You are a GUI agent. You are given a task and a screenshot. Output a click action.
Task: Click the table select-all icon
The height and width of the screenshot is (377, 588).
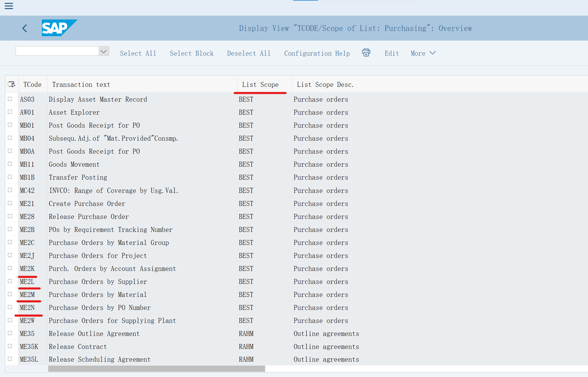tap(12, 84)
